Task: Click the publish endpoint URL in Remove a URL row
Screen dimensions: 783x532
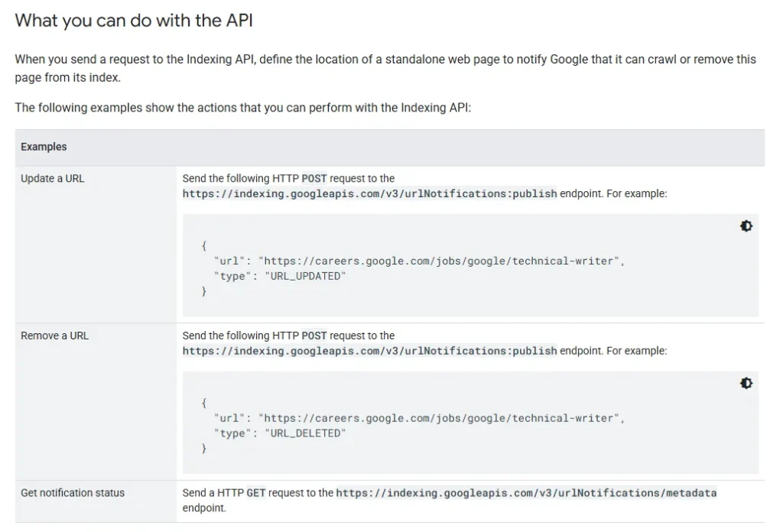Action: click(369, 351)
